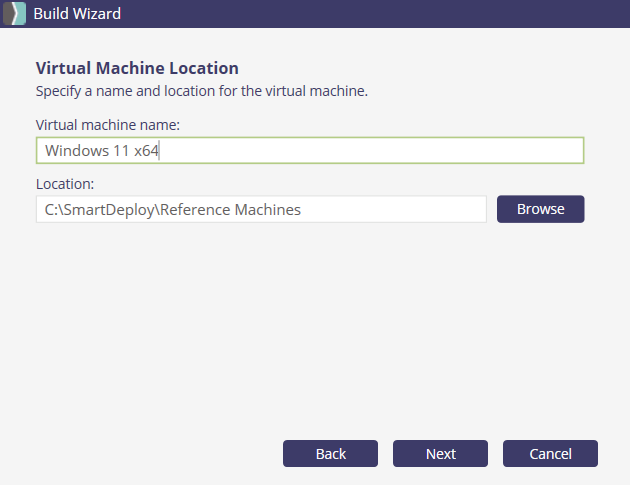
Task: Go Back to the previous wizard step
Action: point(330,453)
